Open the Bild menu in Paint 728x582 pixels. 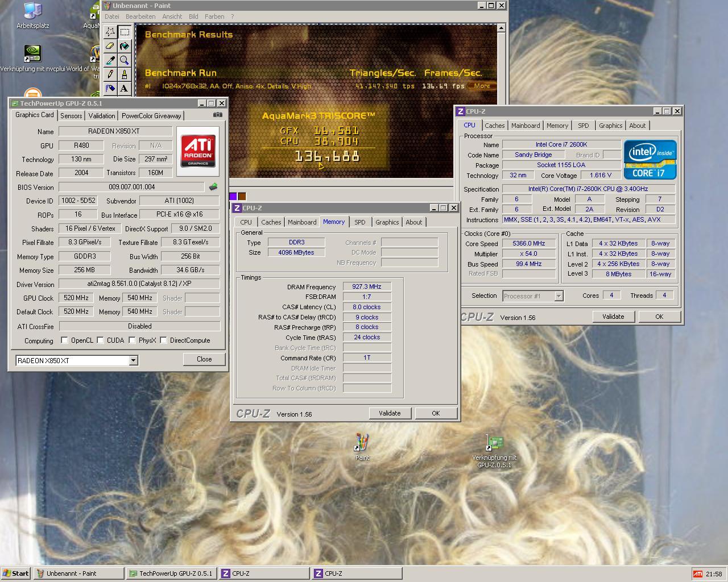pyautogui.click(x=193, y=16)
